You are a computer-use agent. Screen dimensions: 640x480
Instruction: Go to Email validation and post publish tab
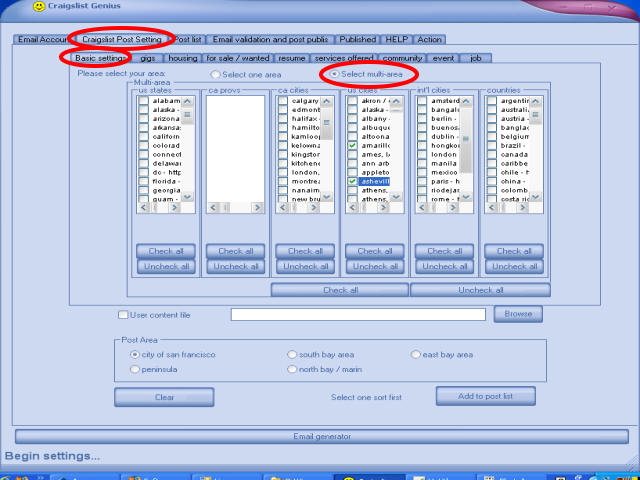(270, 40)
